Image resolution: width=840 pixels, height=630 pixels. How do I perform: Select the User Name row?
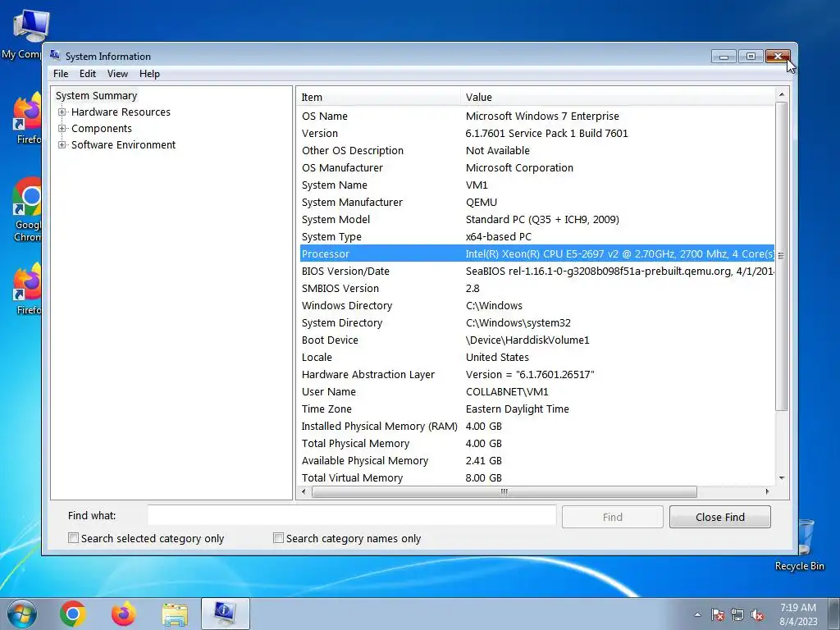[536, 391]
